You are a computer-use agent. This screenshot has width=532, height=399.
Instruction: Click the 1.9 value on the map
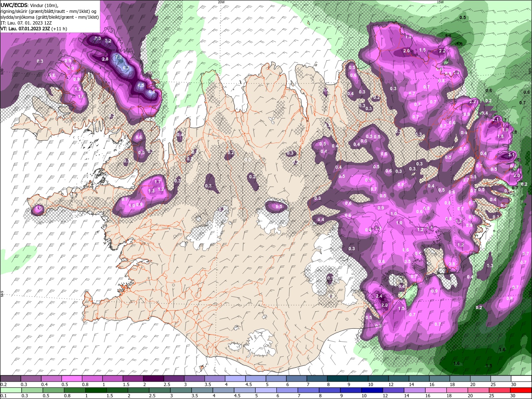pos(505,130)
